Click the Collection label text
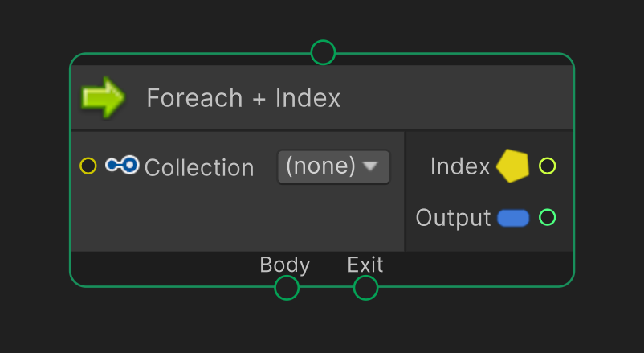The image size is (644, 353). click(199, 167)
